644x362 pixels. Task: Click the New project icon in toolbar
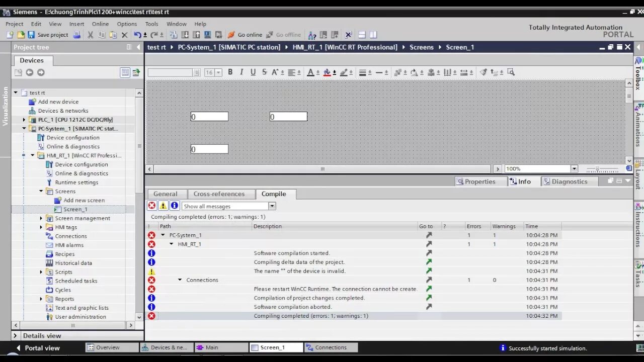click(x=10, y=35)
